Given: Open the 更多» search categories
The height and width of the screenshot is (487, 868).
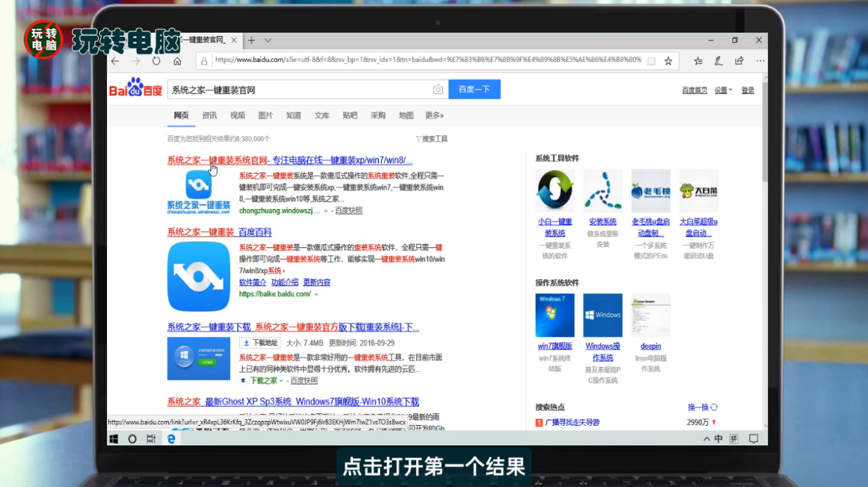Looking at the screenshot, I should [x=434, y=115].
